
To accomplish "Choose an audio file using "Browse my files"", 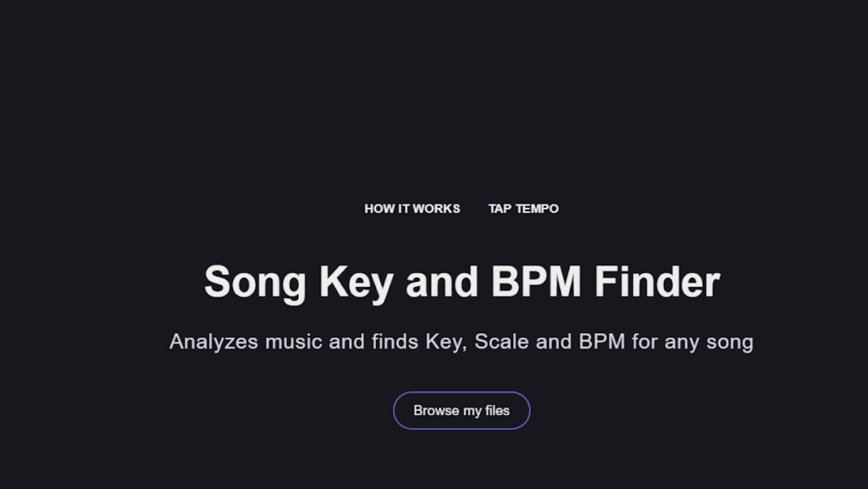I will [x=462, y=410].
